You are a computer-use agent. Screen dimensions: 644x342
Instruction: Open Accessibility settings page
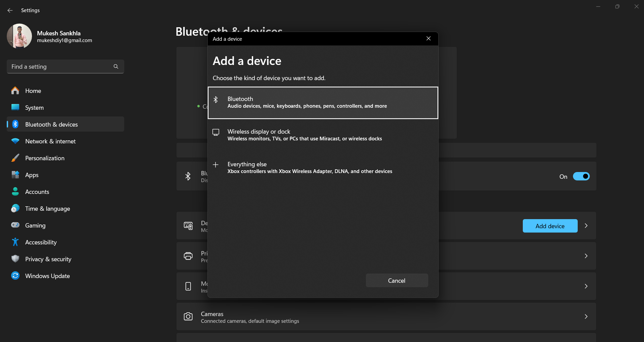pyautogui.click(x=65, y=242)
